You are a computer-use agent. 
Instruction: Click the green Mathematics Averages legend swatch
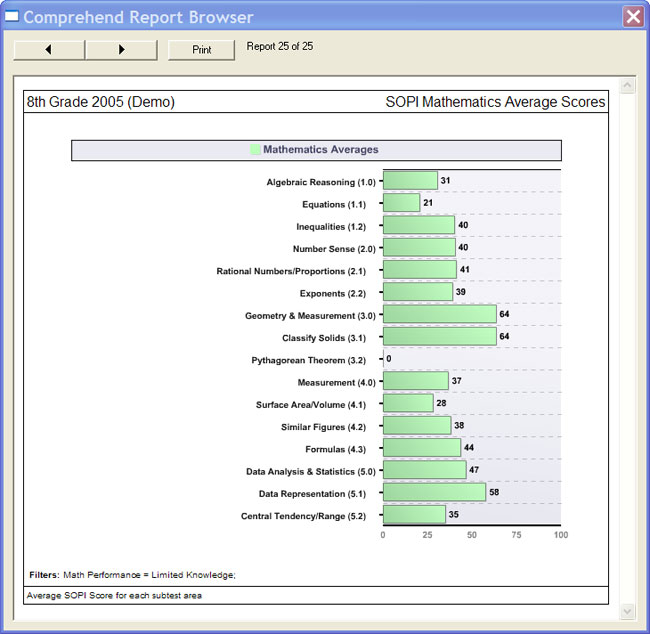tap(255, 149)
